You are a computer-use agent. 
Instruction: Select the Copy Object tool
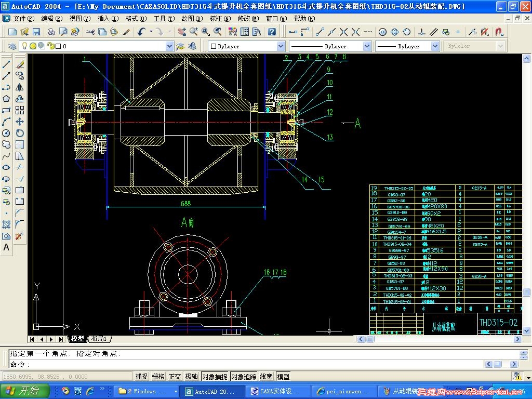[x=20, y=76]
